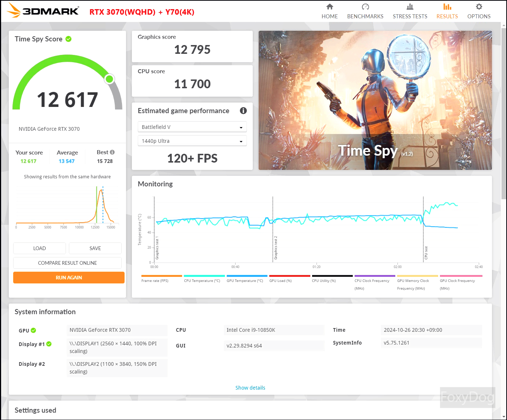Click the 120+ FPS estimate text
507x420 pixels.
coord(192,158)
